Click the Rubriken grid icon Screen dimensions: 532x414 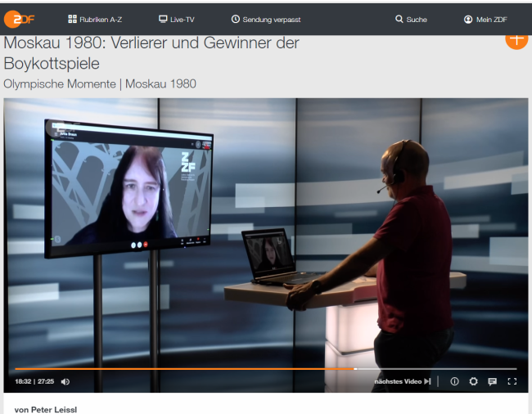pos(72,19)
